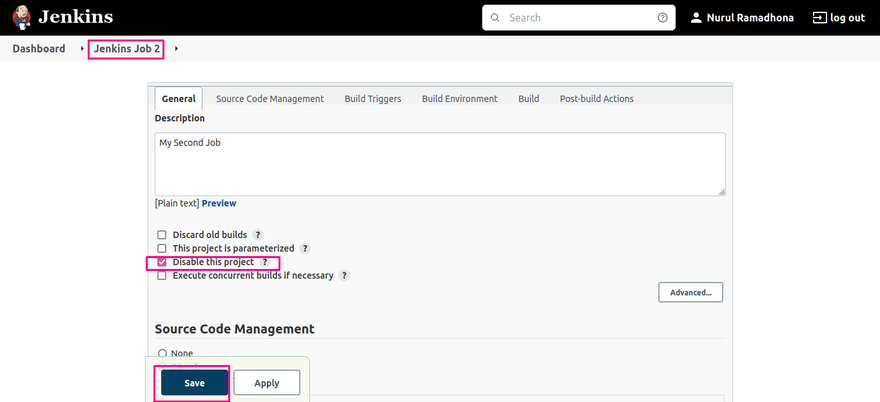This screenshot has height=402, width=880.
Task: Open help for Execute concurrent builds
Action: point(344,276)
